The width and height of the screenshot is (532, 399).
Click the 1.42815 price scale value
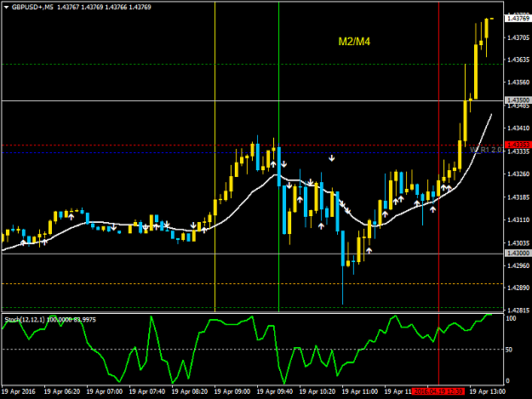518,311
